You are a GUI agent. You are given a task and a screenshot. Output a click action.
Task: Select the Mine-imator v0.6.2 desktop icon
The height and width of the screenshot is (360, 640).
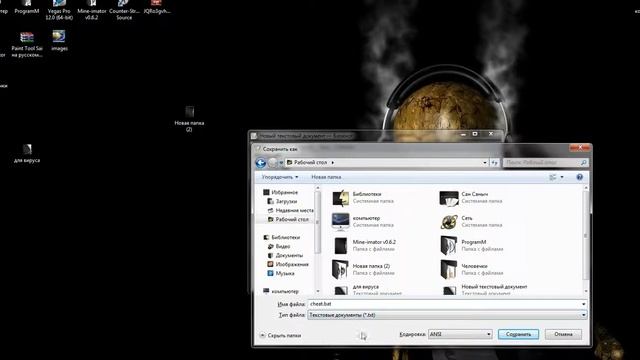point(92,10)
